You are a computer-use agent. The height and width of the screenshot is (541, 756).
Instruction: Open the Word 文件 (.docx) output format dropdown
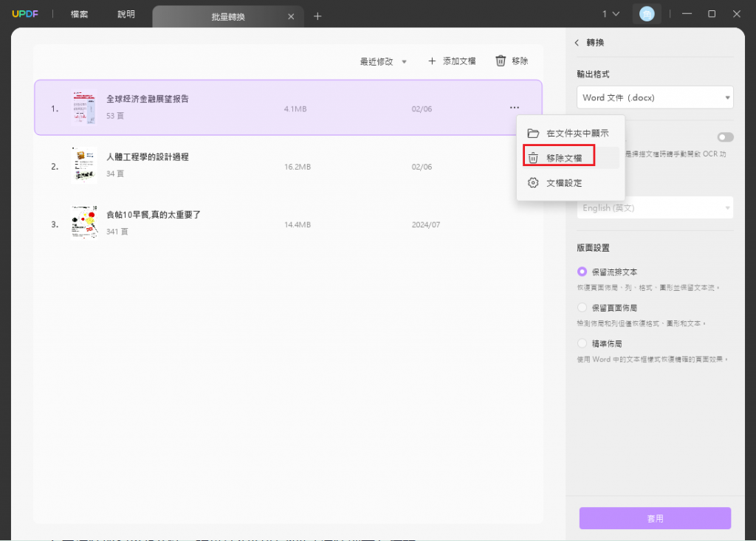(x=655, y=97)
